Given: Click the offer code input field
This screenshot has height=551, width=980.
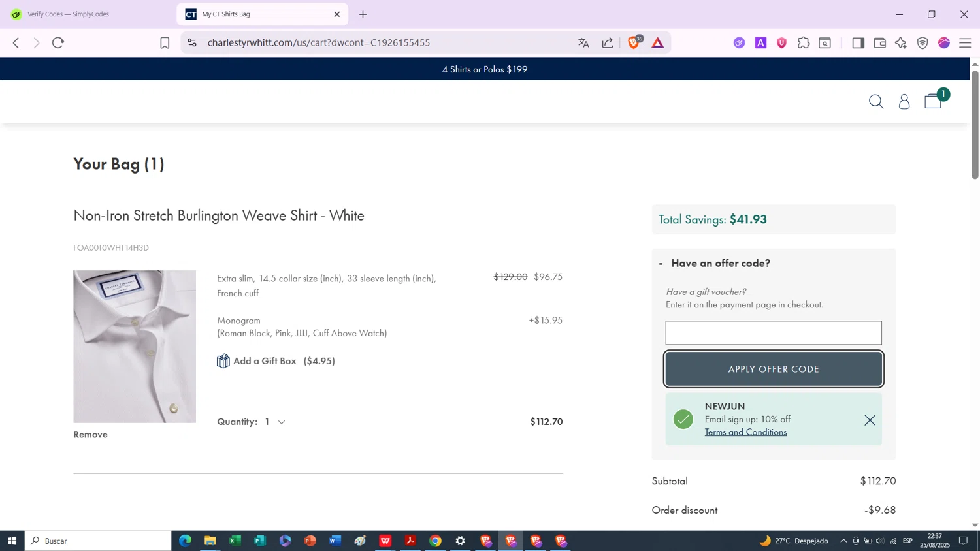Looking at the screenshot, I should coord(774,333).
